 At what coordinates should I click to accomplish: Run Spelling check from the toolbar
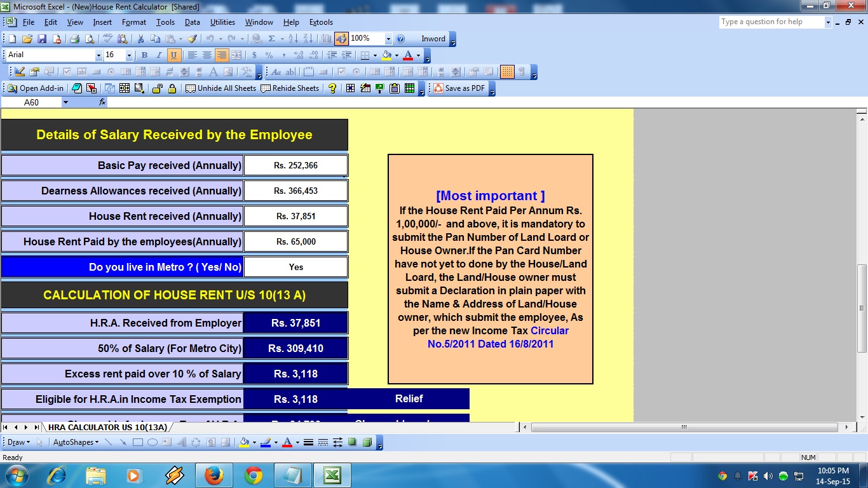(x=107, y=39)
